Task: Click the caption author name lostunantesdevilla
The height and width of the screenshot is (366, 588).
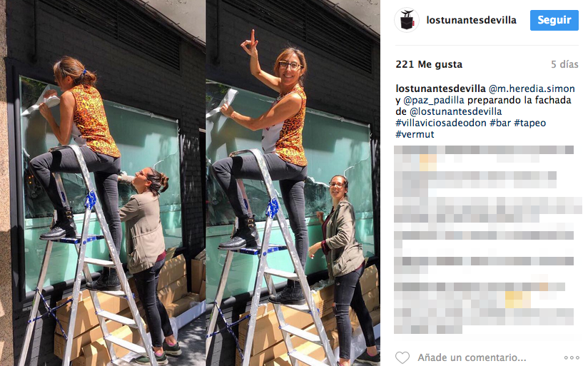Action: [x=440, y=88]
